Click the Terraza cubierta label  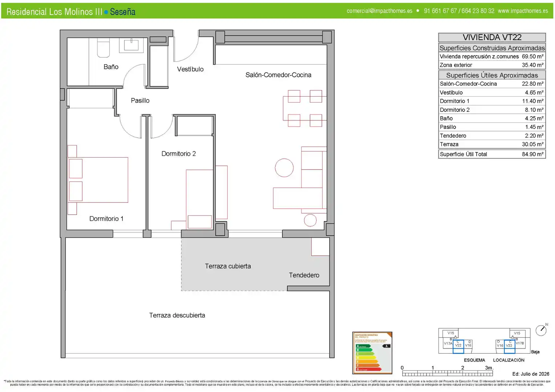228,266
